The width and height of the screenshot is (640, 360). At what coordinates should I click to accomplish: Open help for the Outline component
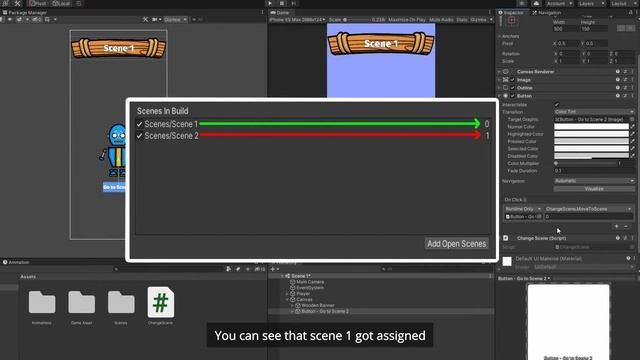point(618,88)
